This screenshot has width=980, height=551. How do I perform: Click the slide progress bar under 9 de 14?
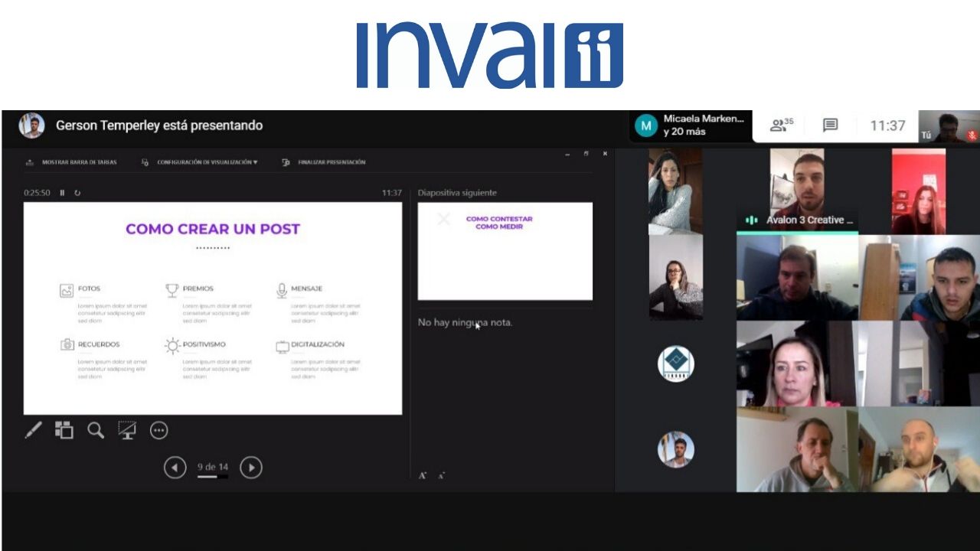point(212,477)
